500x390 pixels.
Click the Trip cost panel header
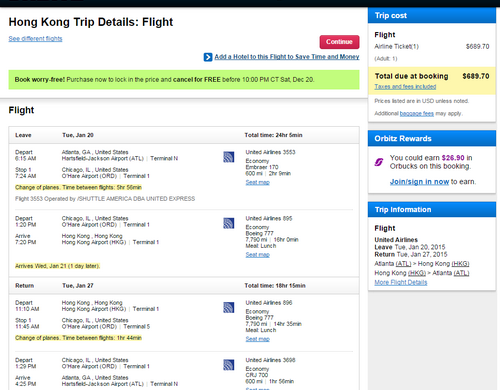click(432, 16)
